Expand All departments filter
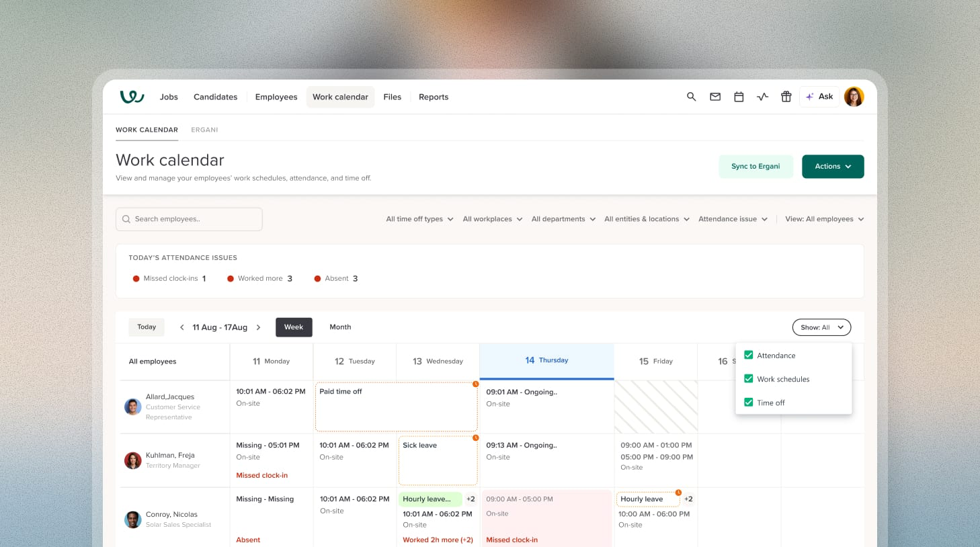This screenshot has height=547, width=980. [563, 219]
